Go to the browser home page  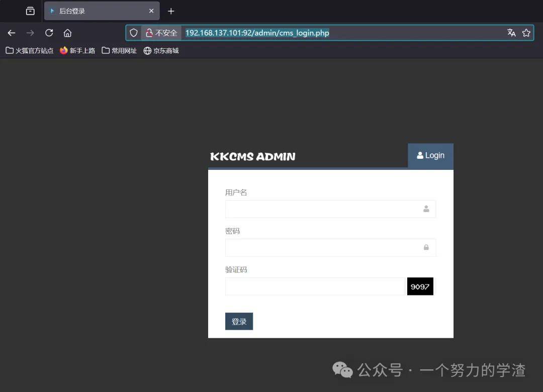click(67, 33)
